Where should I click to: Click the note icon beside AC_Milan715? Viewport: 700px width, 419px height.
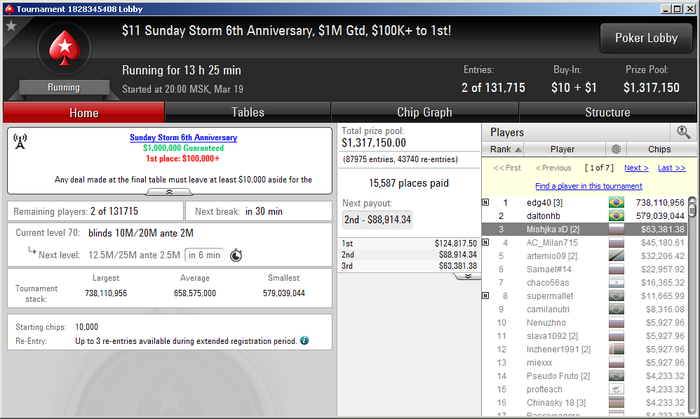(x=486, y=242)
